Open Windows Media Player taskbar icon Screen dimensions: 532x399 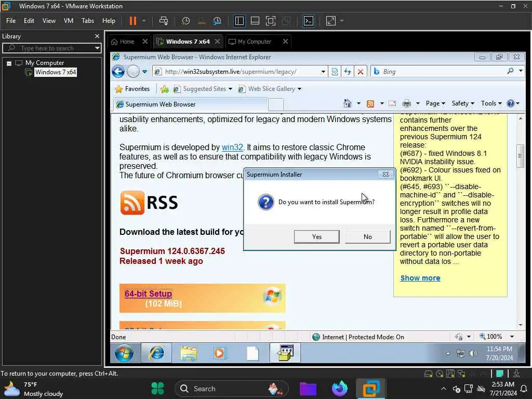click(219, 353)
